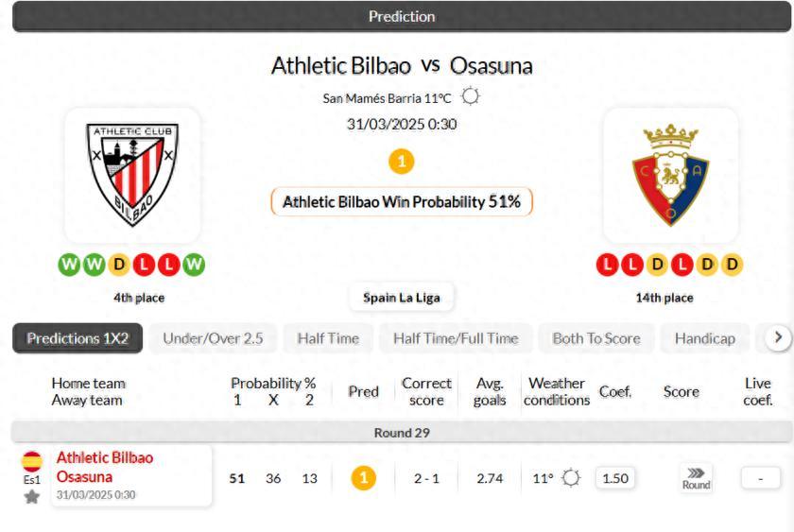The image size is (794, 532).
Task: Select the Predictions 1X2 tab
Action: tap(78, 338)
